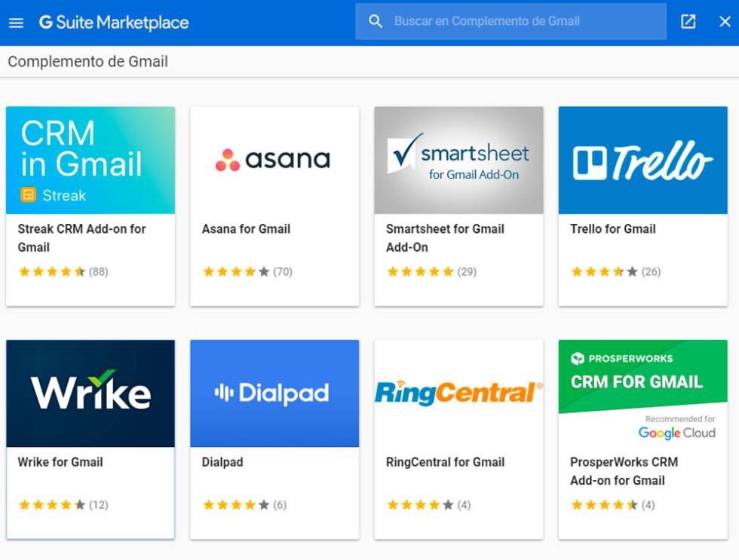Click the G Suite Marketplace logo
Screen dimensions: 739x560
coord(114,22)
